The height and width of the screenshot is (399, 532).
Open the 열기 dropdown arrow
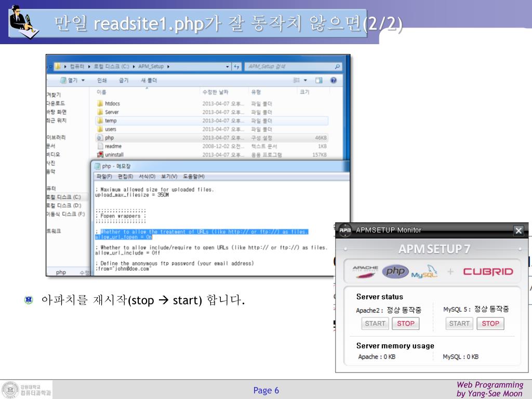(83, 81)
